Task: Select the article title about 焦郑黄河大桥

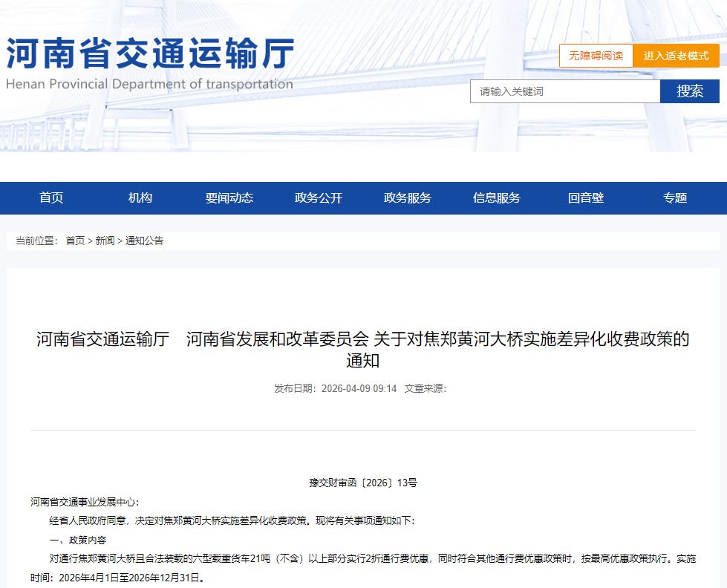Action: (x=363, y=349)
